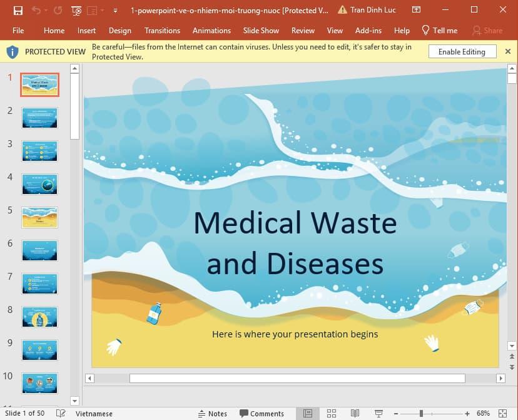Expand the Customize Quick Access Toolbar menu
This screenshot has width=518, height=420.
[x=114, y=11]
